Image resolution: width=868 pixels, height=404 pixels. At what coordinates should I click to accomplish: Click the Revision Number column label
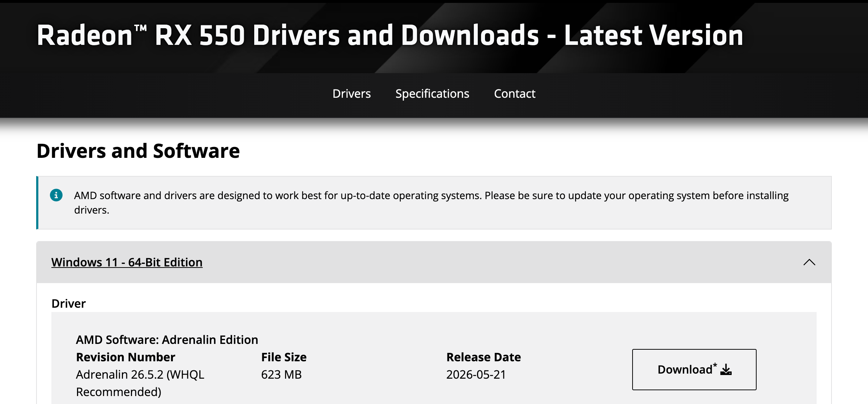125,357
